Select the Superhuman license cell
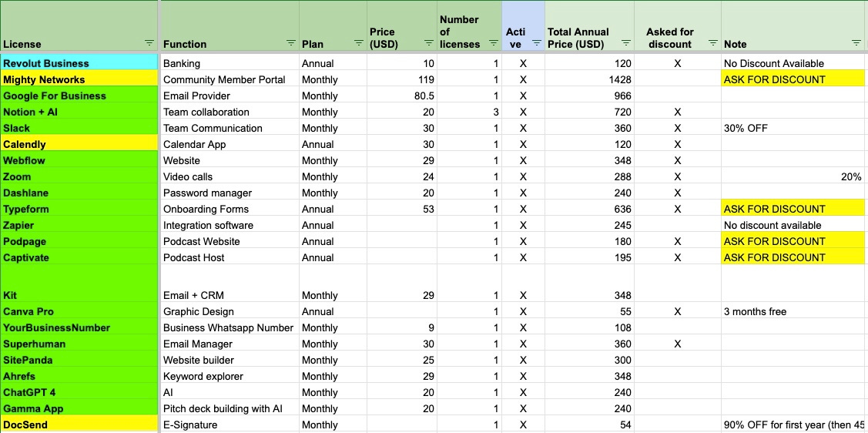This screenshot has height=433, width=868. pos(79,344)
